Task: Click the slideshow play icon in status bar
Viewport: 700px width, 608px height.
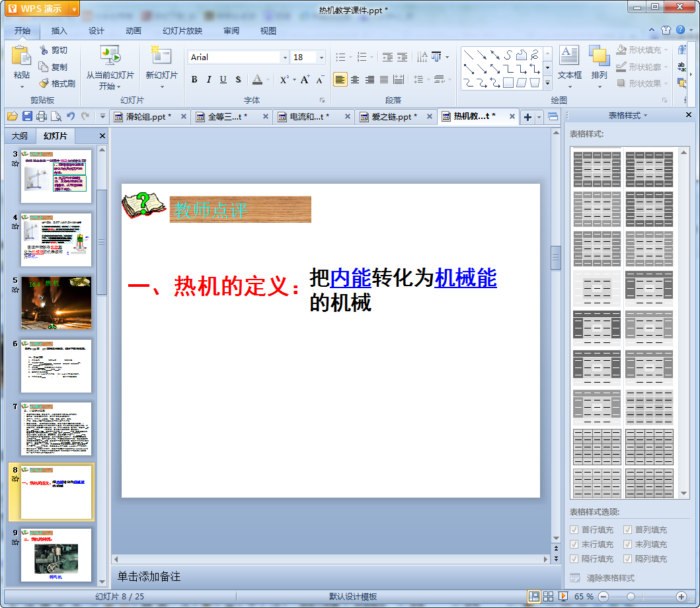Action: coord(563,596)
